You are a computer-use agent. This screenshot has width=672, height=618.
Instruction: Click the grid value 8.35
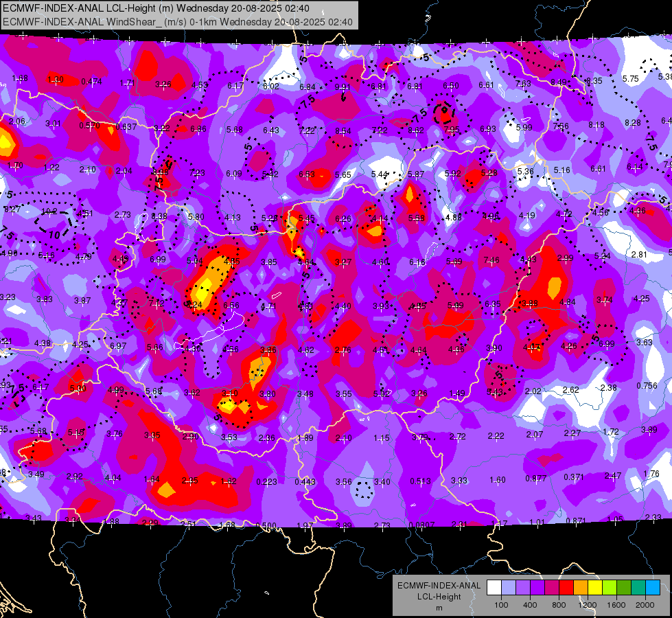click(594, 80)
